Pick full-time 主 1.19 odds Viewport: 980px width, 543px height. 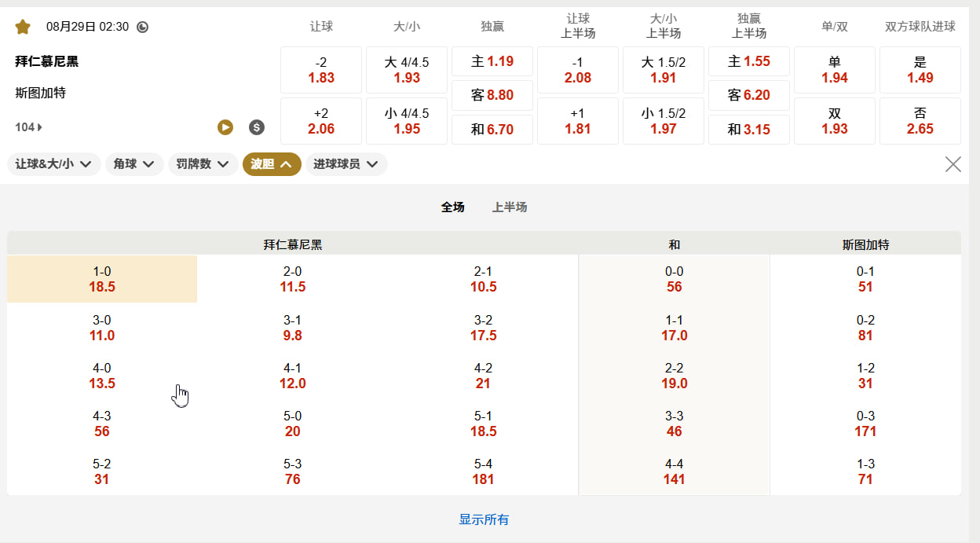pyautogui.click(x=492, y=61)
